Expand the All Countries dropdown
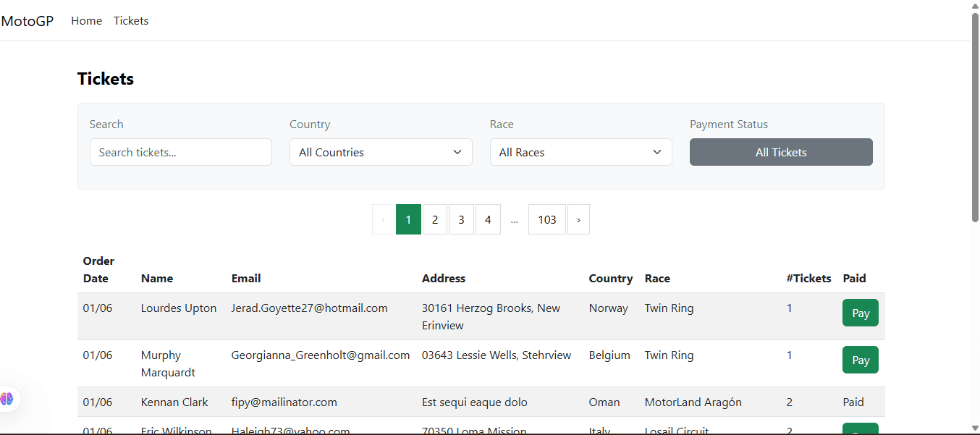 pyautogui.click(x=381, y=152)
